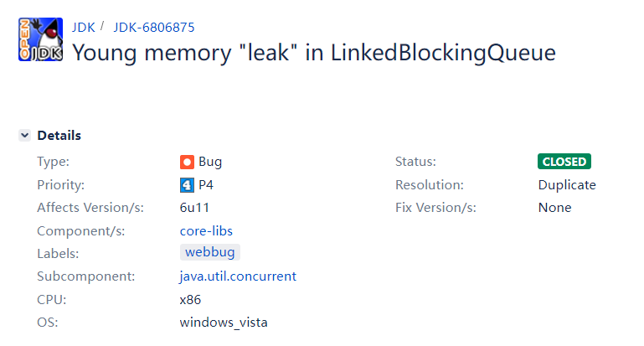644x346 pixels.
Task: Click the OpenJDK project logo
Action: (40, 39)
